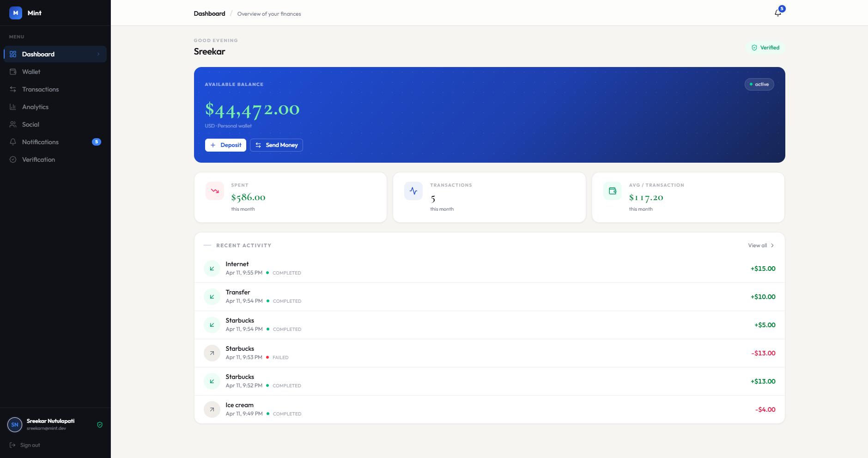Click the Avg / Transaction wallet icon
The width and height of the screenshot is (868, 458).
[613, 191]
